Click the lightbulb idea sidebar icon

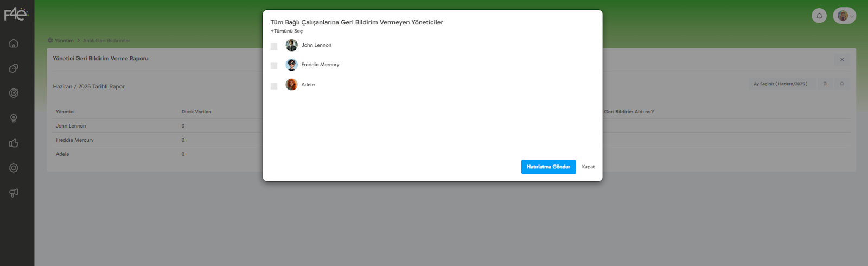[x=14, y=118]
